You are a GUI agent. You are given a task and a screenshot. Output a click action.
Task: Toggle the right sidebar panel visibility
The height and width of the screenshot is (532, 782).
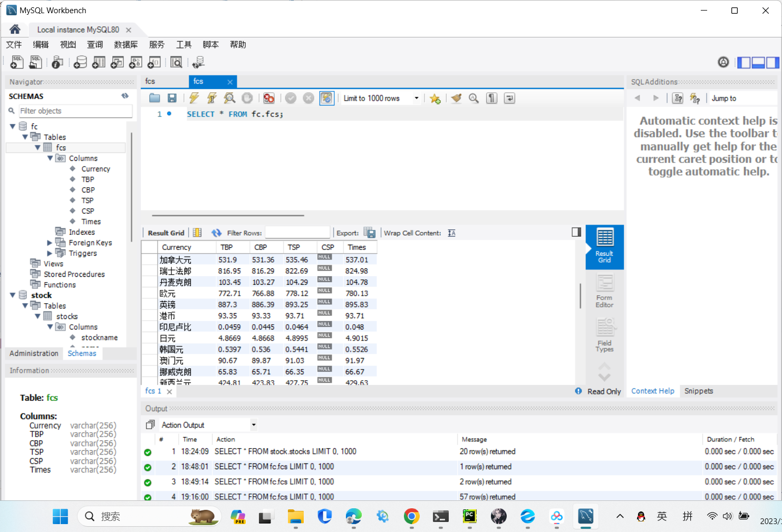[x=773, y=62]
